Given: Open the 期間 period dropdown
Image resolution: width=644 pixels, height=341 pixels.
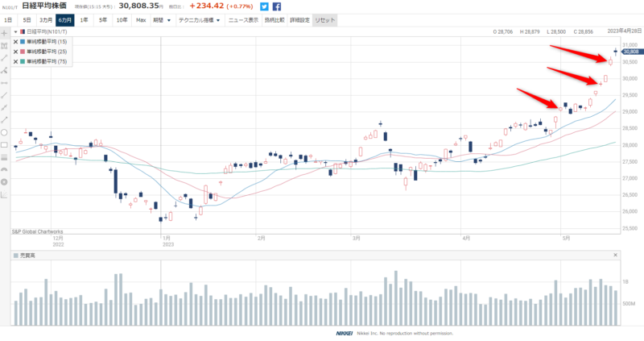Looking at the screenshot, I should (x=162, y=20).
